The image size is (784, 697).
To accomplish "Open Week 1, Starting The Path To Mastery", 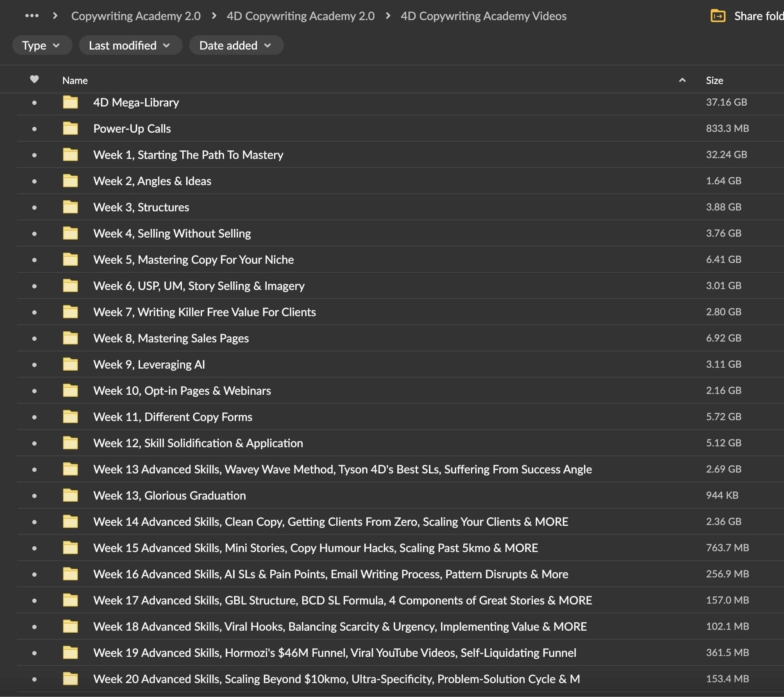I will [x=188, y=155].
